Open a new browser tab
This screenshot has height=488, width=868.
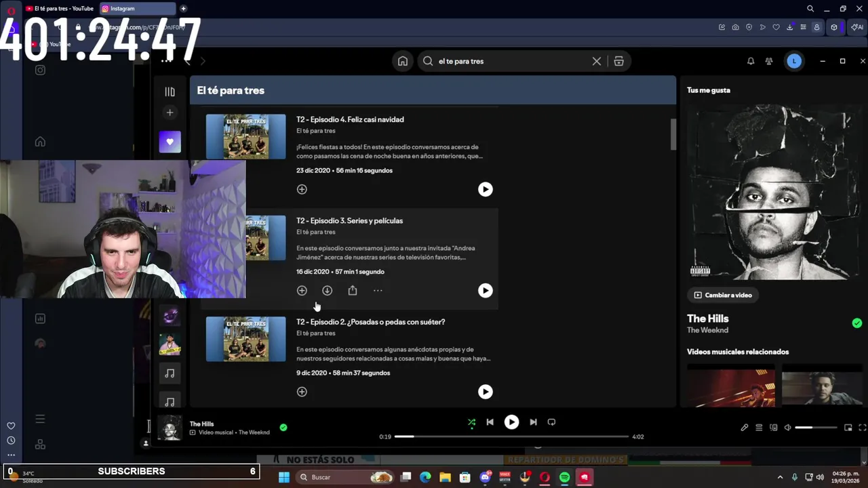click(183, 8)
